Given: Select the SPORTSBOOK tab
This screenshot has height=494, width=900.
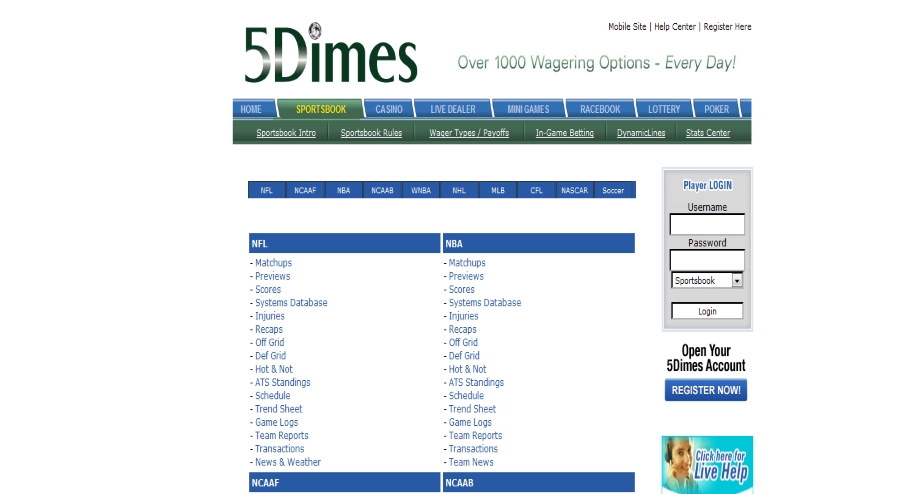Looking at the screenshot, I should (x=321, y=109).
